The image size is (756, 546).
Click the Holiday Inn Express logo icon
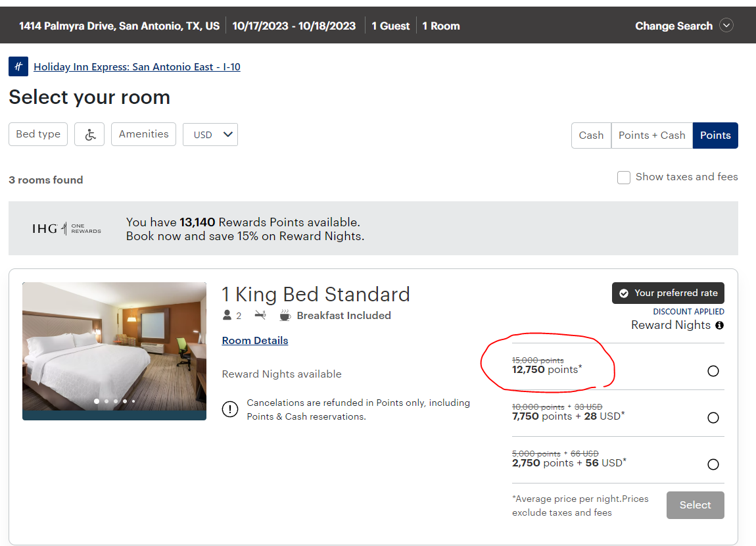coord(18,66)
